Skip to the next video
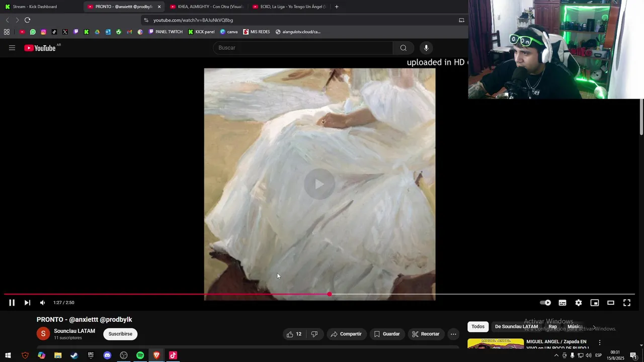Viewport: 644px width, 362px height. pyautogui.click(x=27, y=303)
